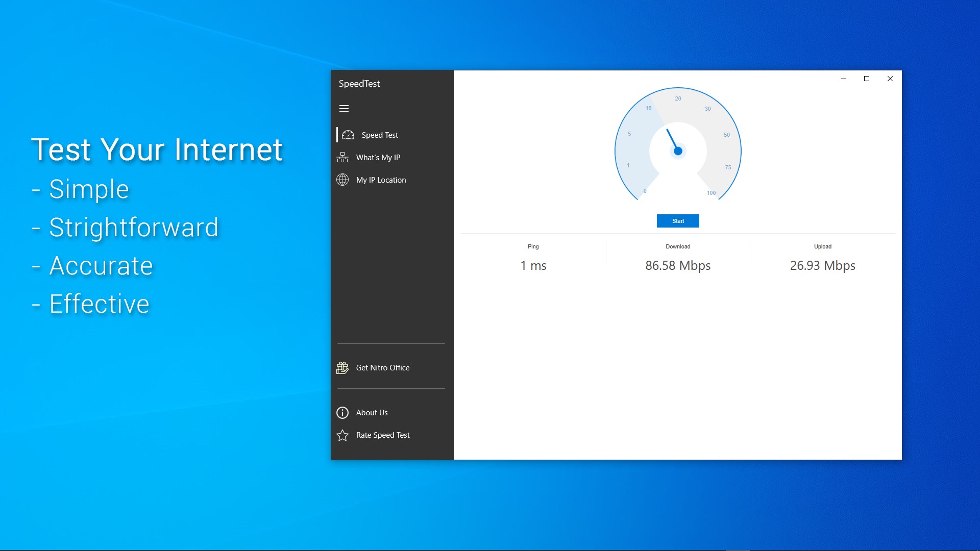Viewport: 980px width, 551px height.
Task: Click the Get Nitro Office gift icon
Action: [342, 368]
